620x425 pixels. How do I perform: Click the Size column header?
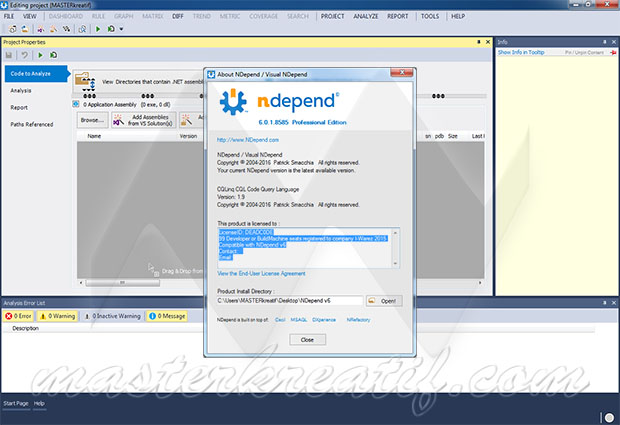pyautogui.click(x=453, y=136)
